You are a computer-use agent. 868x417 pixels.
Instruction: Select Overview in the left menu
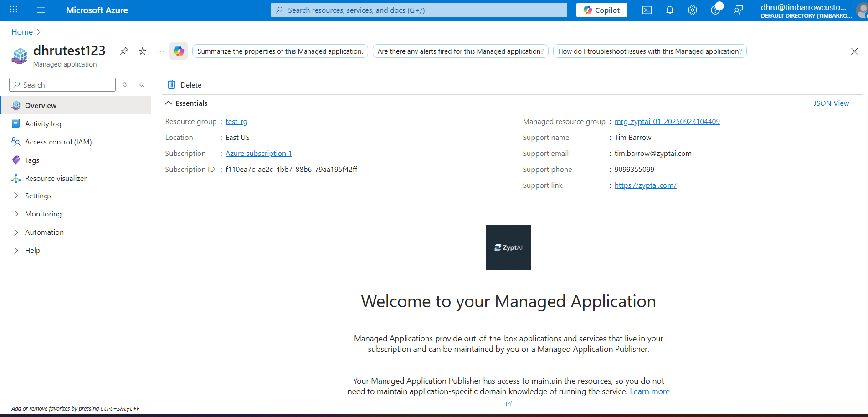click(x=76, y=105)
